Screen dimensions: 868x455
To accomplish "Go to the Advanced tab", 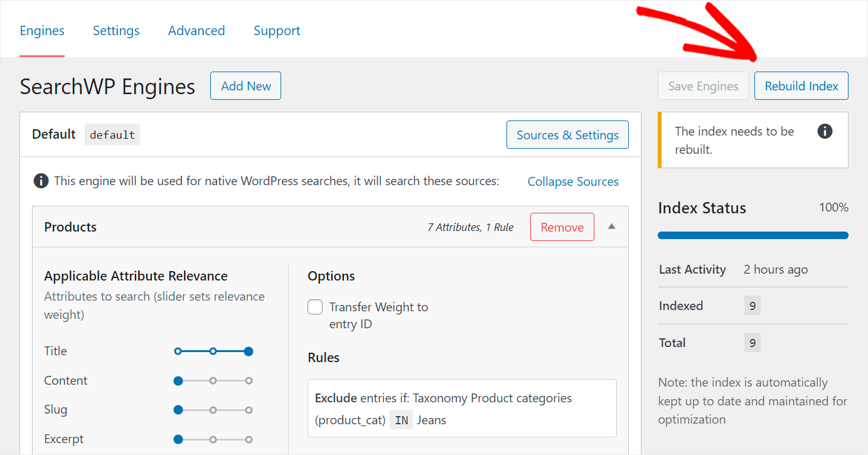I will tap(196, 30).
